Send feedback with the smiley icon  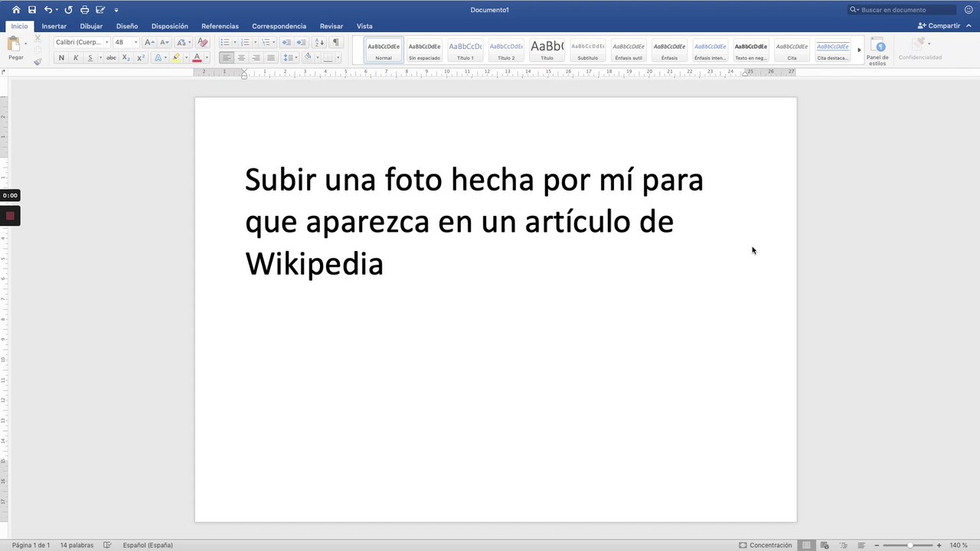969,10
